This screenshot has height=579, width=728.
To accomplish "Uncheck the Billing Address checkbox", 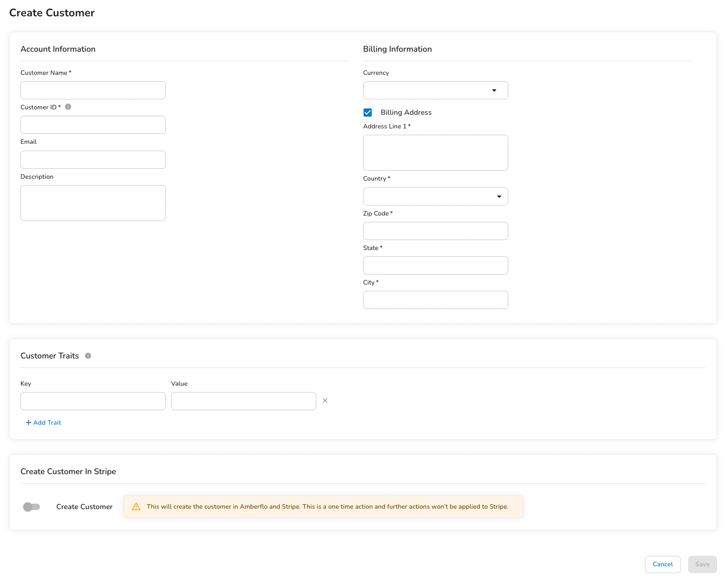I will click(x=368, y=113).
